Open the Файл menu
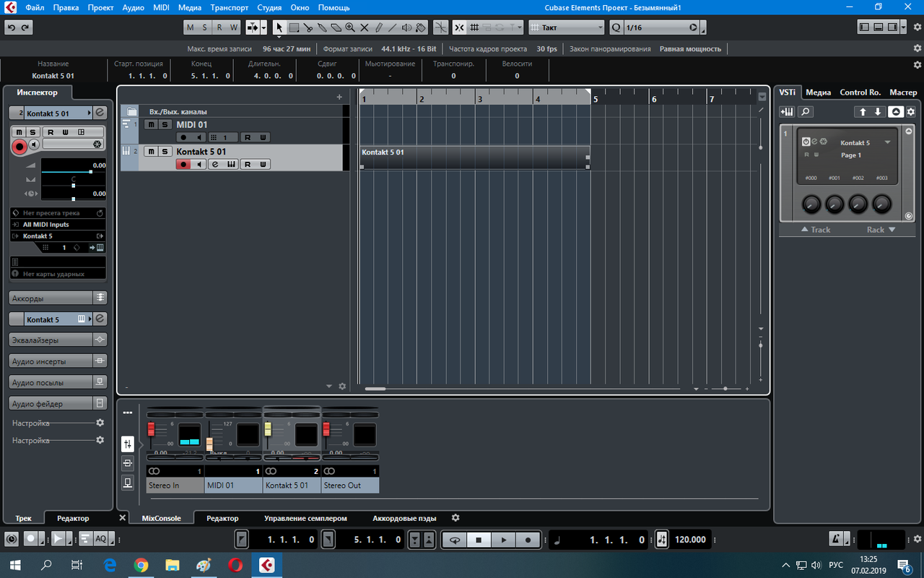 coord(34,7)
